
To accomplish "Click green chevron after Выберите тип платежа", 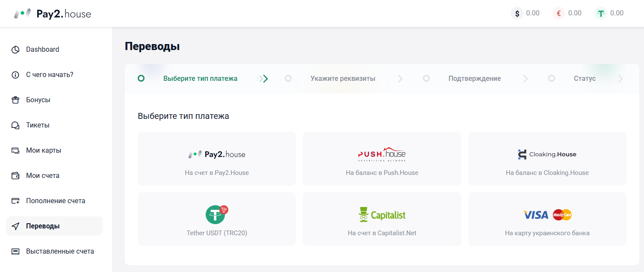I will click(x=263, y=79).
